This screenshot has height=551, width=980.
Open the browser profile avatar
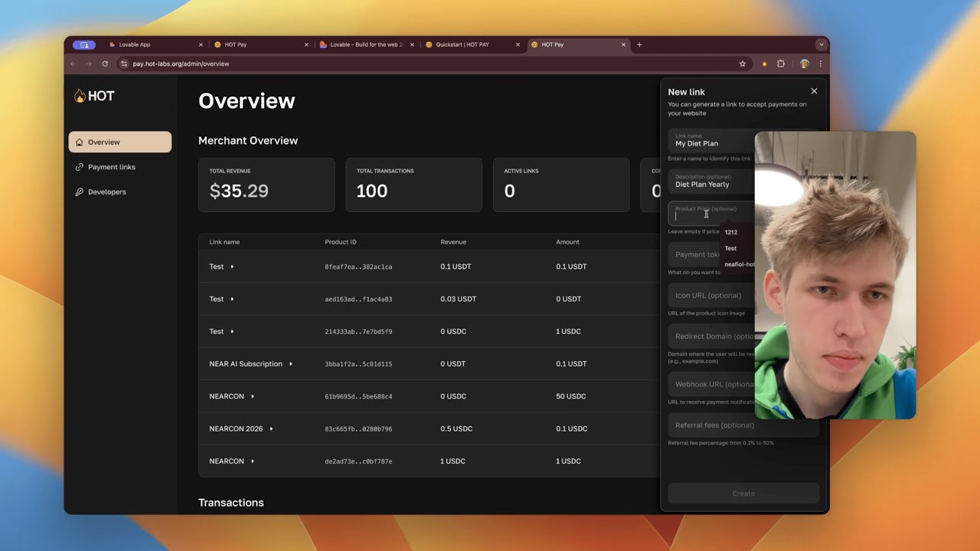(804, 64)
